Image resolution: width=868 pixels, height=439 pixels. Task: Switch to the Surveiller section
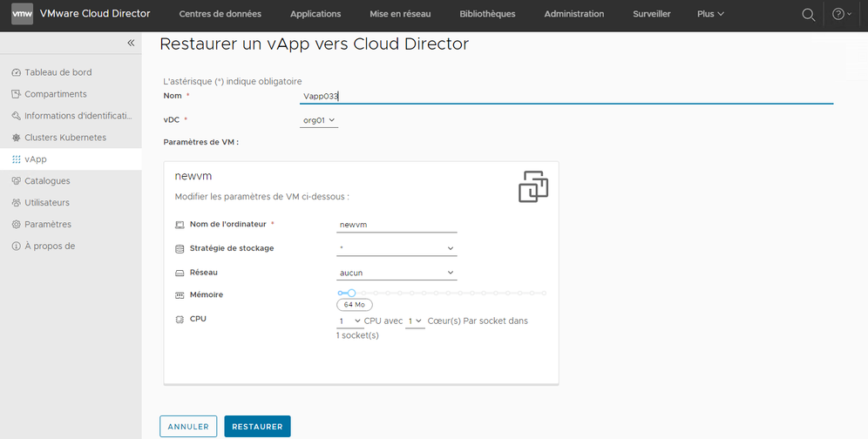click(x=652, y=14)
